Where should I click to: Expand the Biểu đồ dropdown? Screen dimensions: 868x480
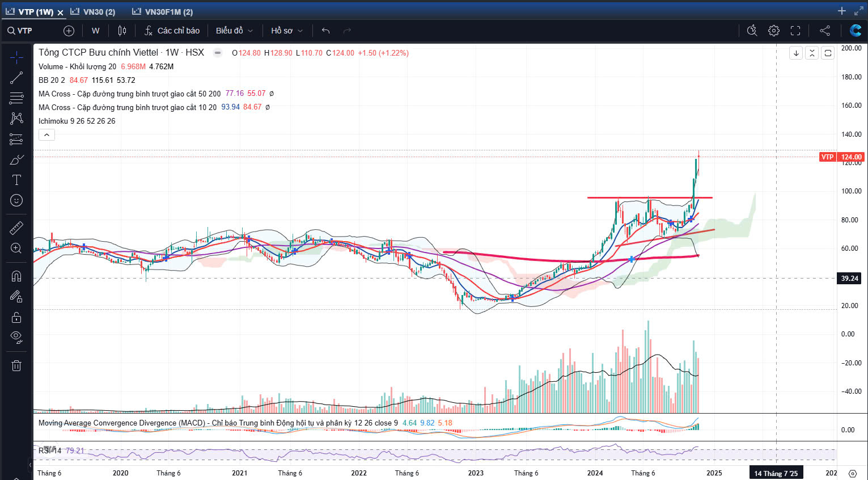234,31
